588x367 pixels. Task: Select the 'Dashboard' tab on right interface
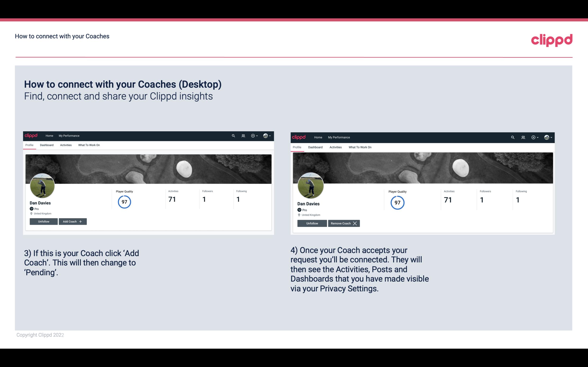tap(315, 147)
